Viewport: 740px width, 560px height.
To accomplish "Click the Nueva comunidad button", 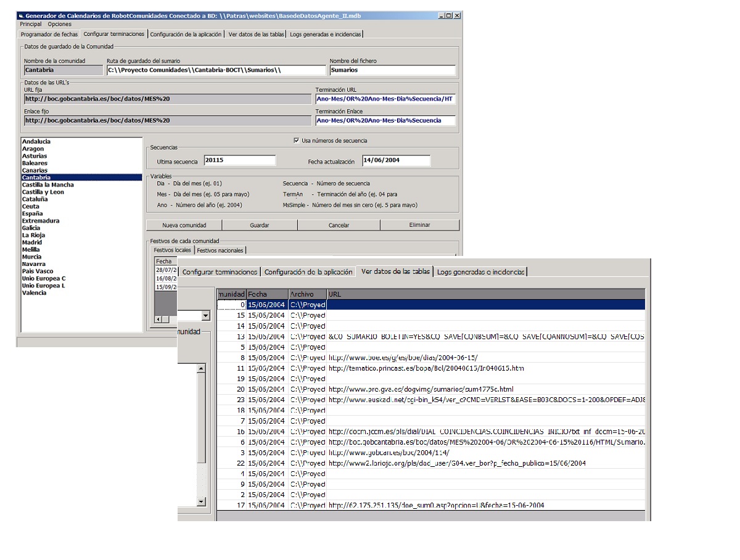I will pos(184,225).
